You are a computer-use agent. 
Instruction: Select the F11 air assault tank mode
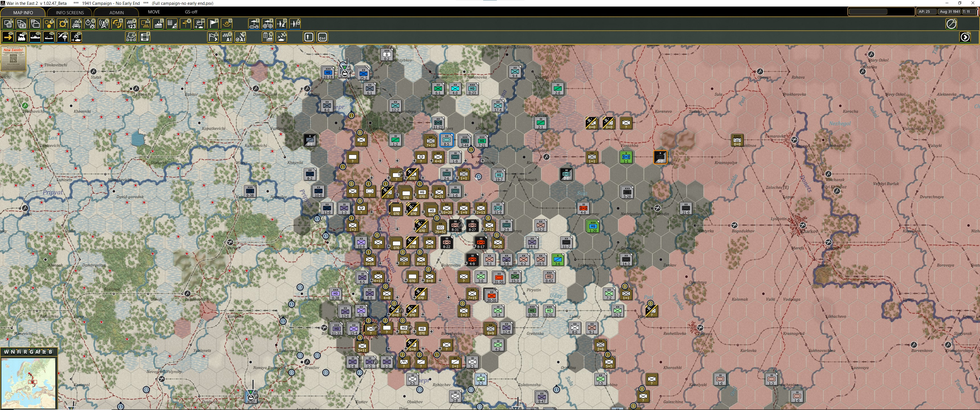[76, 37]
